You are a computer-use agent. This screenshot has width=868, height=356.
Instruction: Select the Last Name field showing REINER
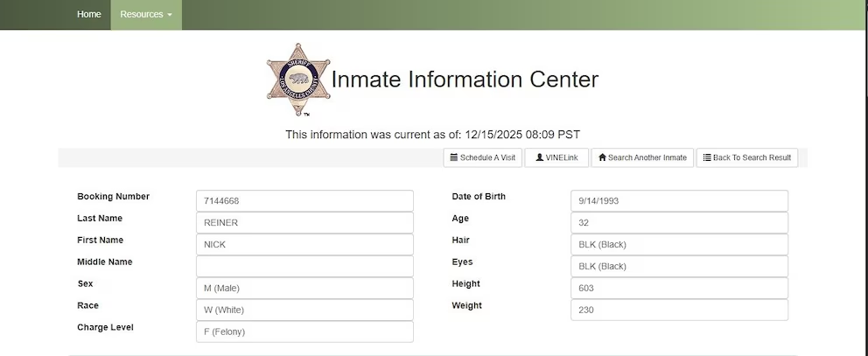(304, 223)
